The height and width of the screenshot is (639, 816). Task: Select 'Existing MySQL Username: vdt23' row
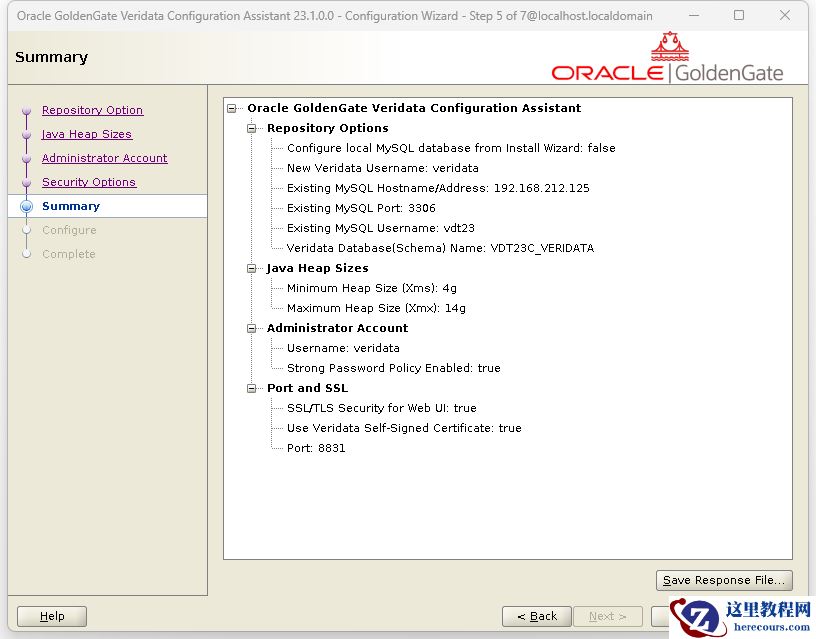(x=380, y=228)
